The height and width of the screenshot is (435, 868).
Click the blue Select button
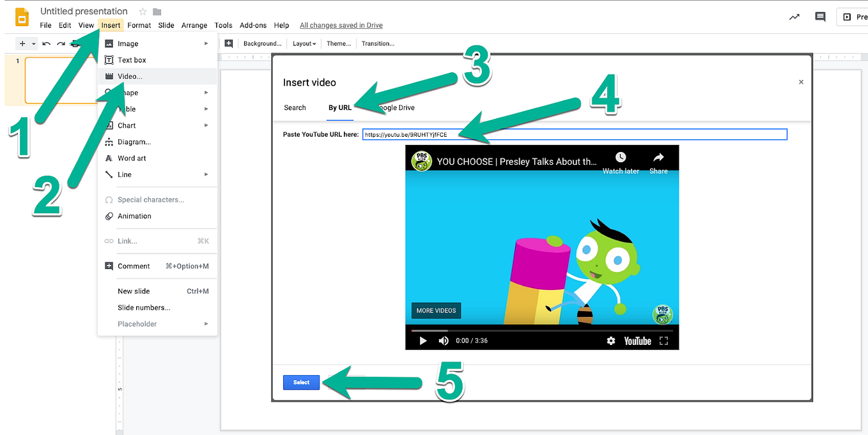click(301, 382)
